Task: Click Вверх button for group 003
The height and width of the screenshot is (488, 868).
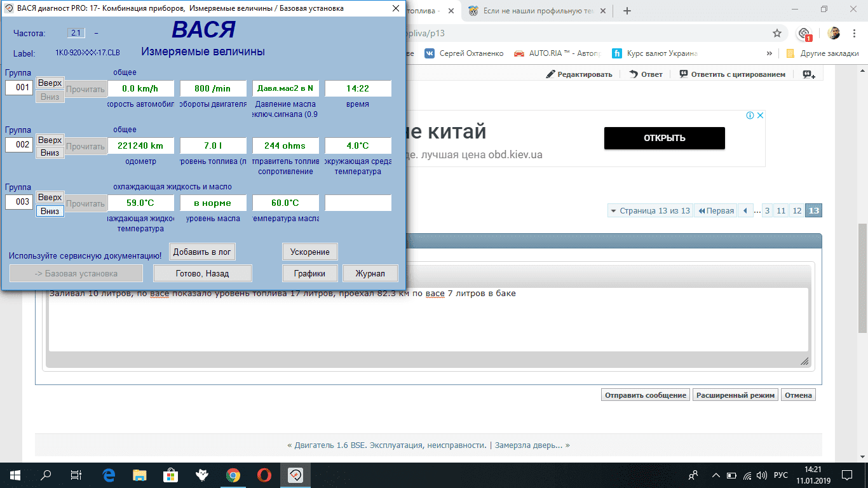Action: (50, 198)
